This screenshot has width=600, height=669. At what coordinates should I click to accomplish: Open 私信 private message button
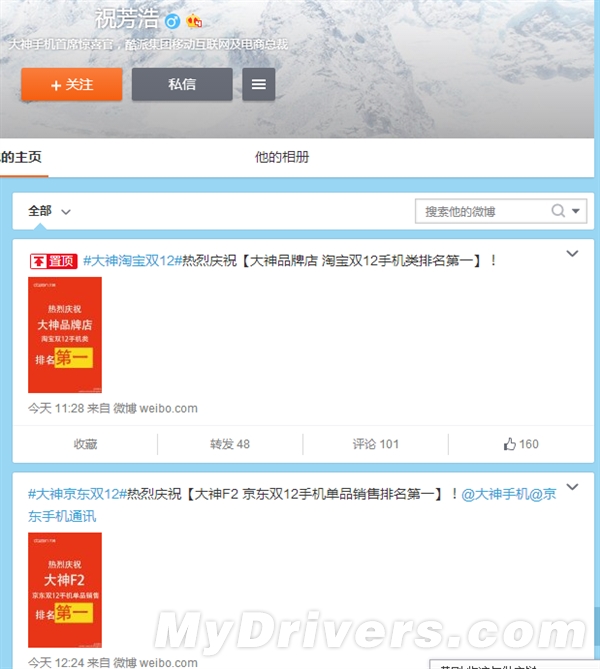(182, 84)
